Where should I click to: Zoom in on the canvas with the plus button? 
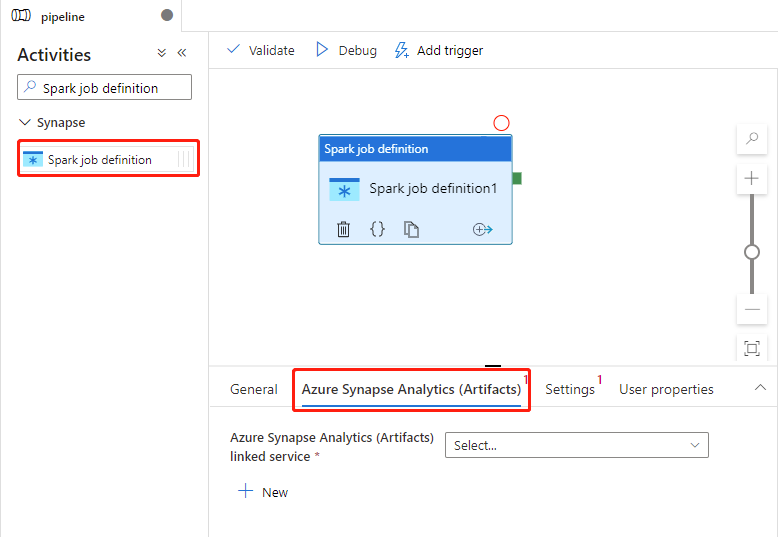click(752, 178)
